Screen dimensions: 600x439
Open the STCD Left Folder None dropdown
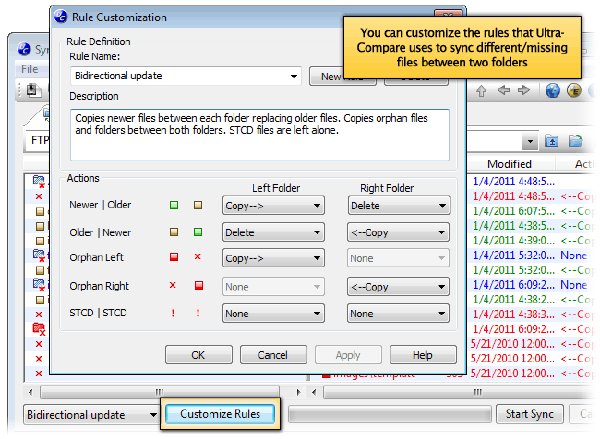click(x=273, y=313)
